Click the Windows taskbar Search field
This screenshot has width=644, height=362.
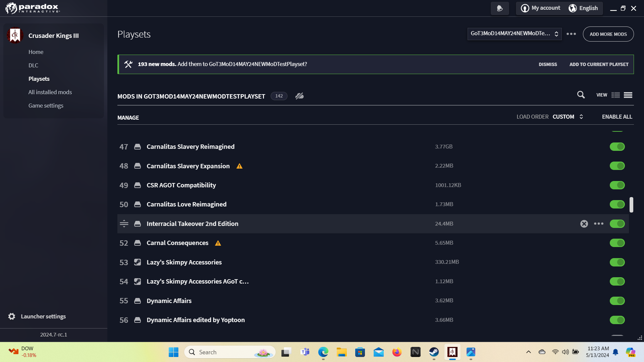[230, 352]
